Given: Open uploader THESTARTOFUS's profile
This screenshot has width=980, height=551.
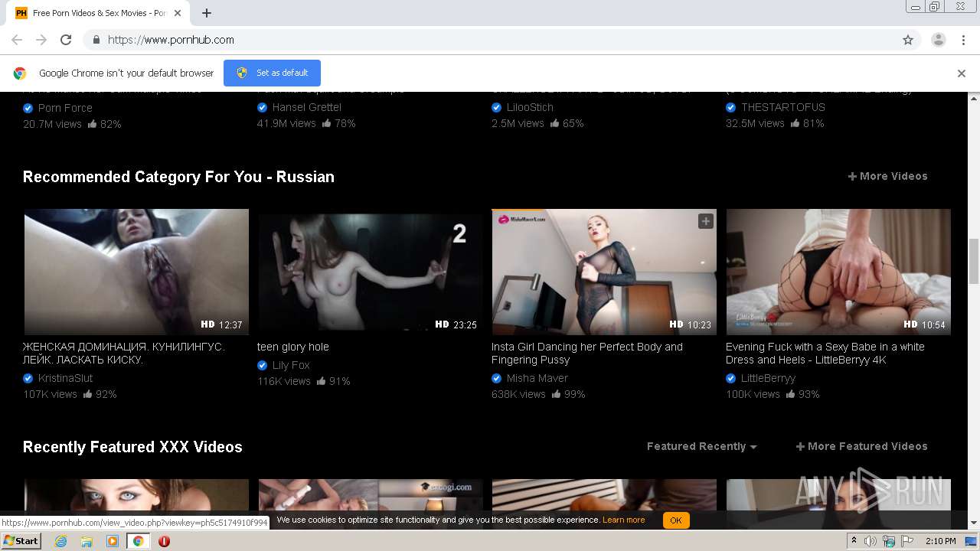Looking at the screenshot, I should (x=782, y=107).
